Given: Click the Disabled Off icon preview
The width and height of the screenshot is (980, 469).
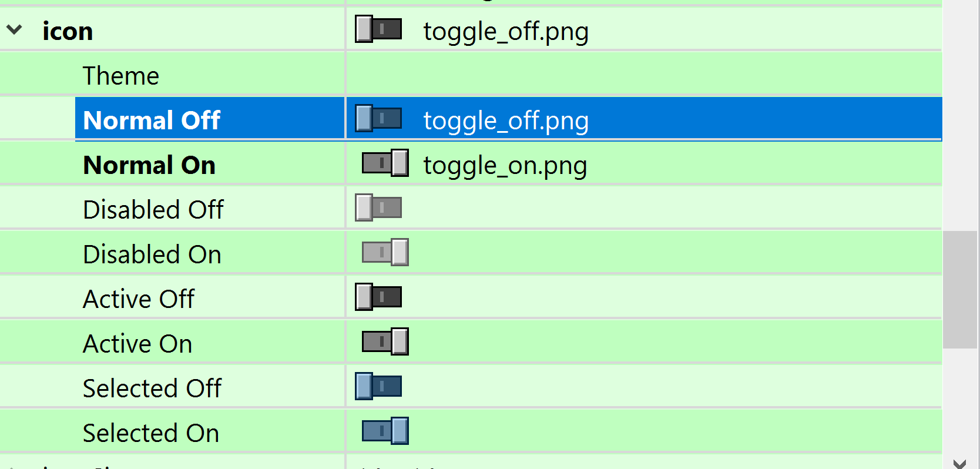Looking at the screenshot, I should (378, 208).
